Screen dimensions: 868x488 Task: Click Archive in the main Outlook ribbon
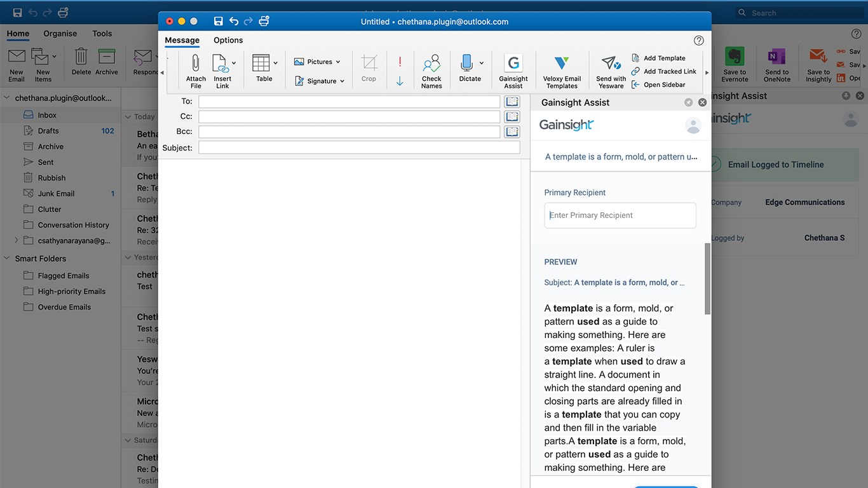[107, 62]
